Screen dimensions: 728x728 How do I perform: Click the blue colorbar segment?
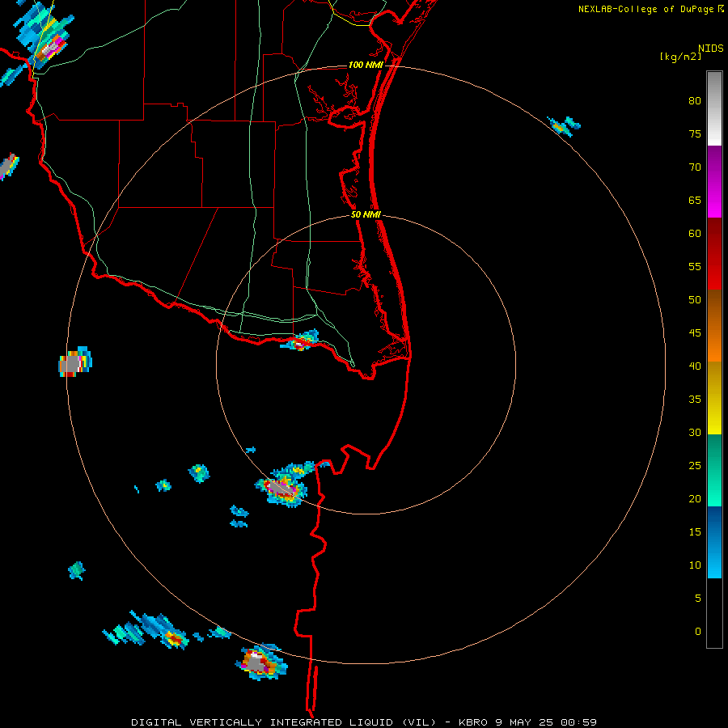[714, 542]
